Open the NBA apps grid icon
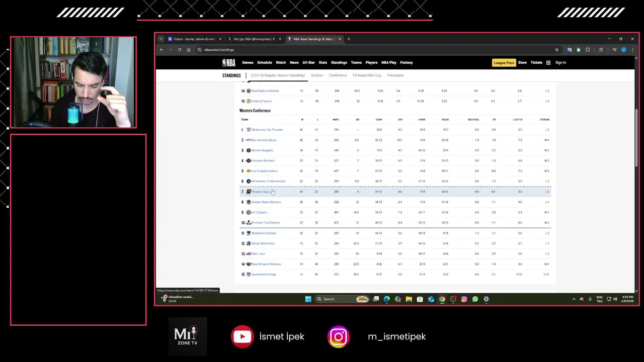Screen dimensions: 644x362 coord(548,63)
